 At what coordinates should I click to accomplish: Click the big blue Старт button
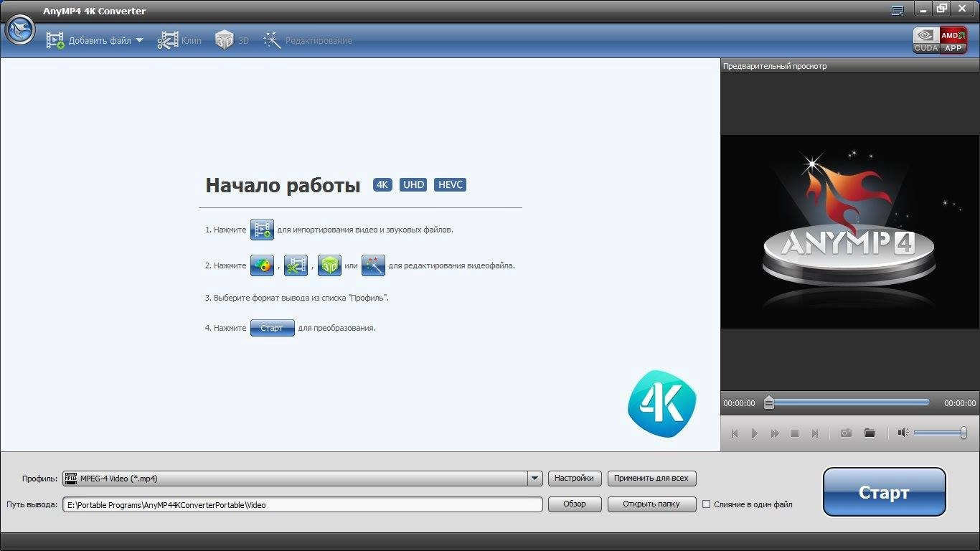point(884,492)
